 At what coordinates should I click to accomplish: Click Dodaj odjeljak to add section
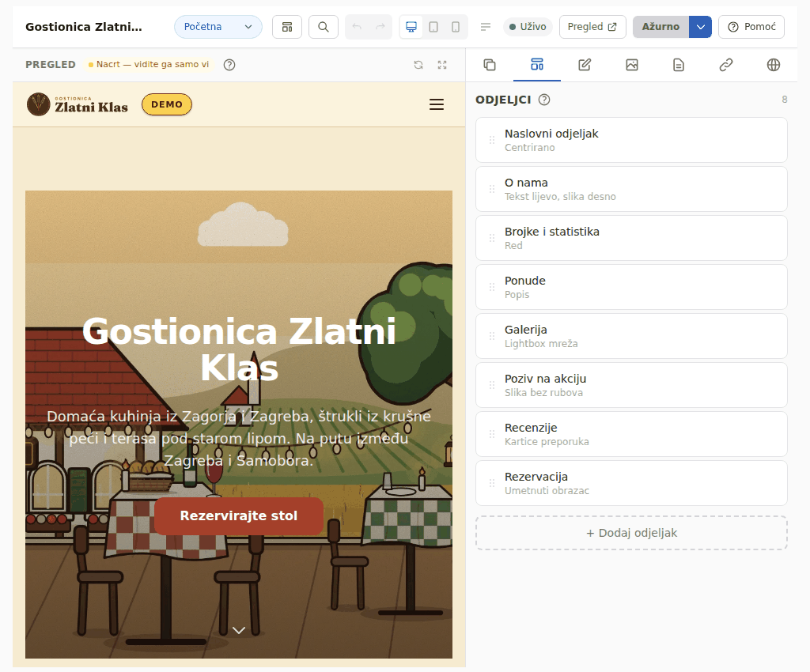pos(631,533)
